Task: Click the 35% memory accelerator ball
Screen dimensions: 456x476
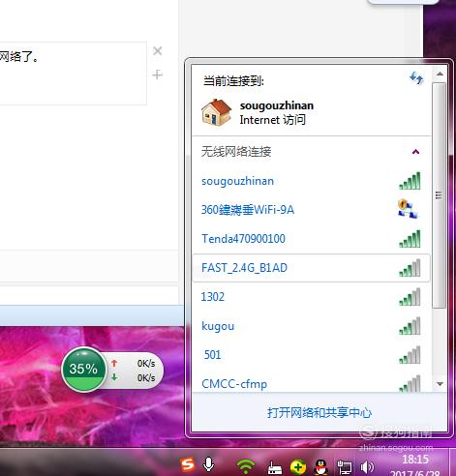Action: pos(84,370)
